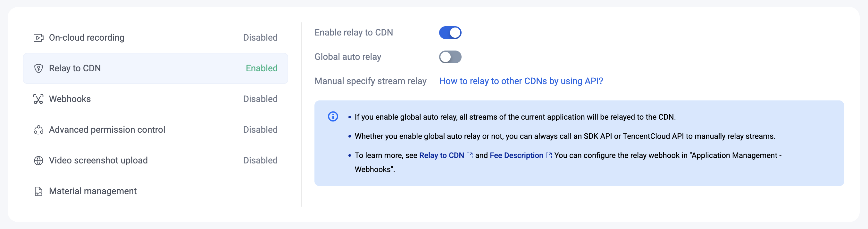Click the Enabled status of Relay to CDN
Screen dimensions: 868x229
pos(262,68)
